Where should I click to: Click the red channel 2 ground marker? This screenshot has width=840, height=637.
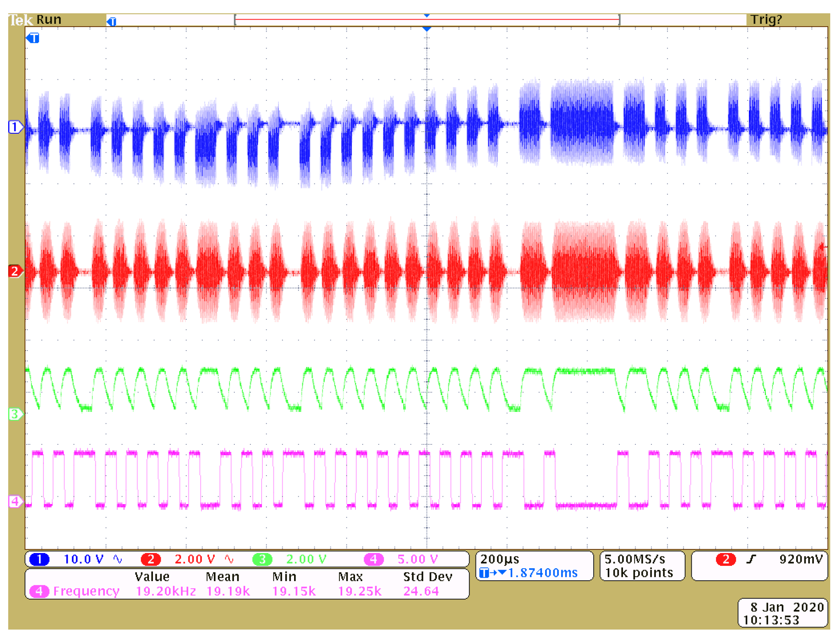tap(15, 271)
